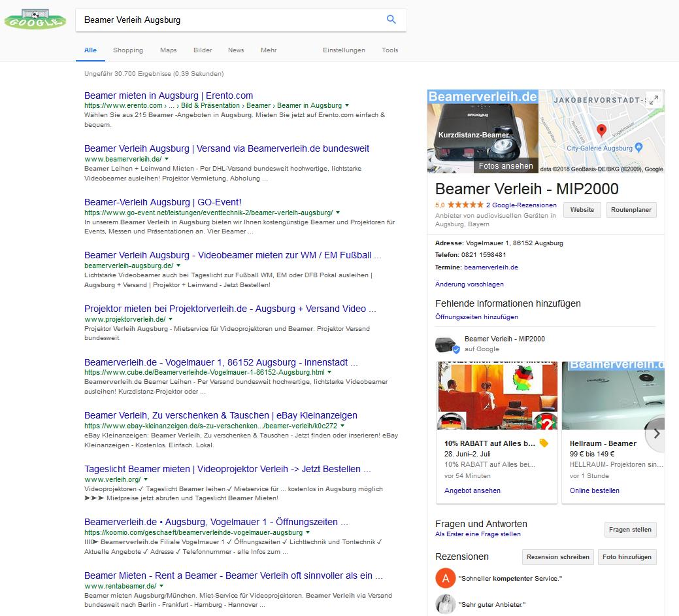Click the City-Galerie Augsburg map marker

click(638, 147)
